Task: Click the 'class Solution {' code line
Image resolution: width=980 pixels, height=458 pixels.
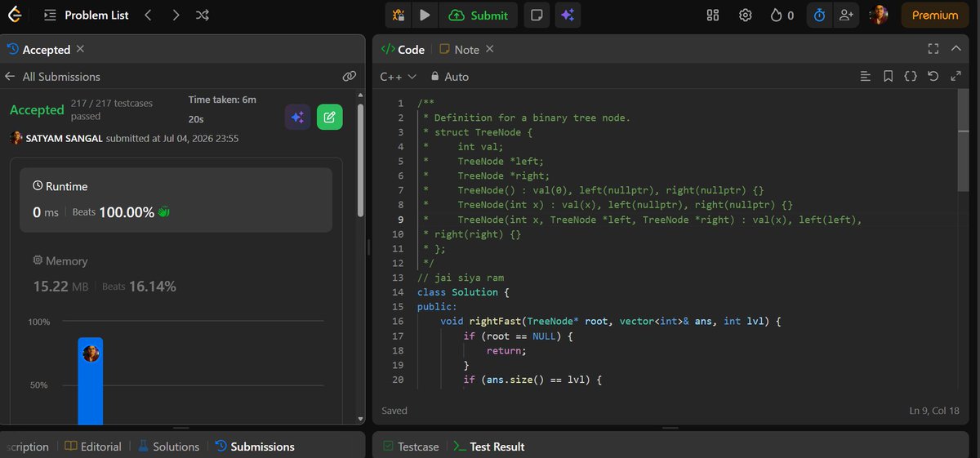Action: tap(463, 291)
